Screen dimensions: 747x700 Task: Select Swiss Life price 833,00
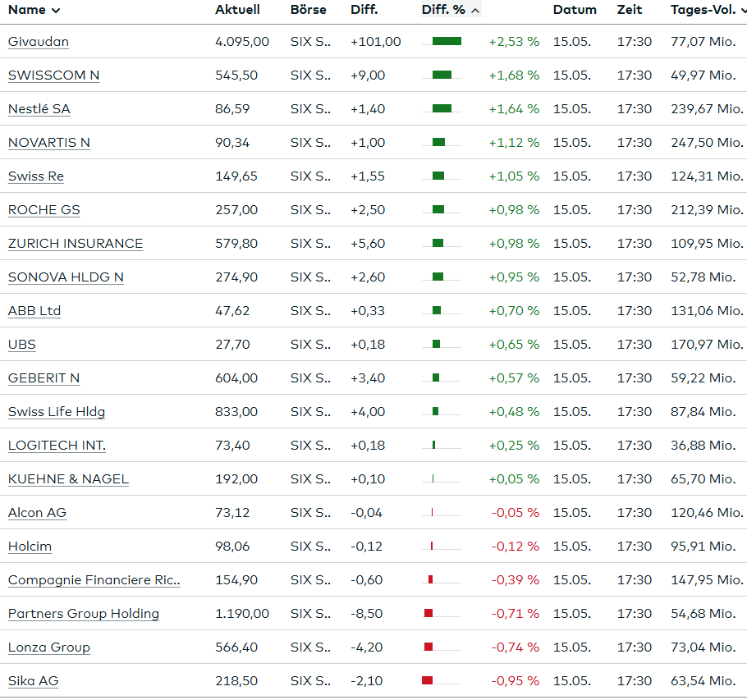(x=236, y=412)
